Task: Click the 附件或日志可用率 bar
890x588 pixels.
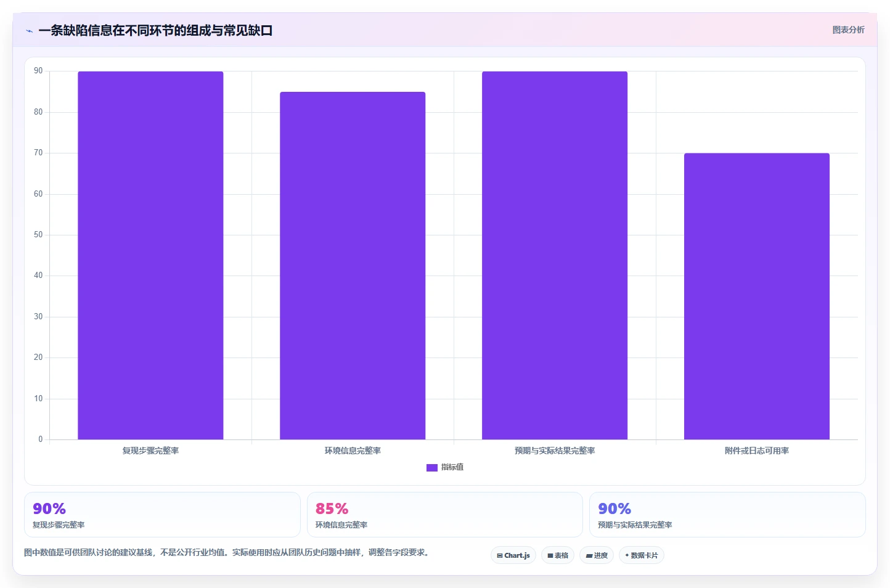Action: [757, 296]
